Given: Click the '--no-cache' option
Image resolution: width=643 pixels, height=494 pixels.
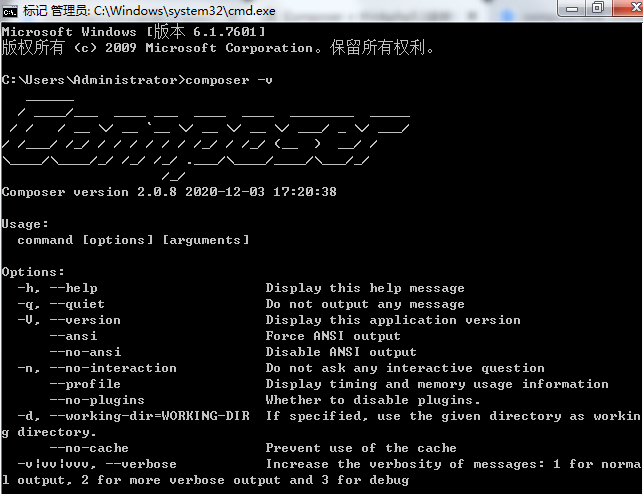Looking at the screenshot, I should pos(89,448).
